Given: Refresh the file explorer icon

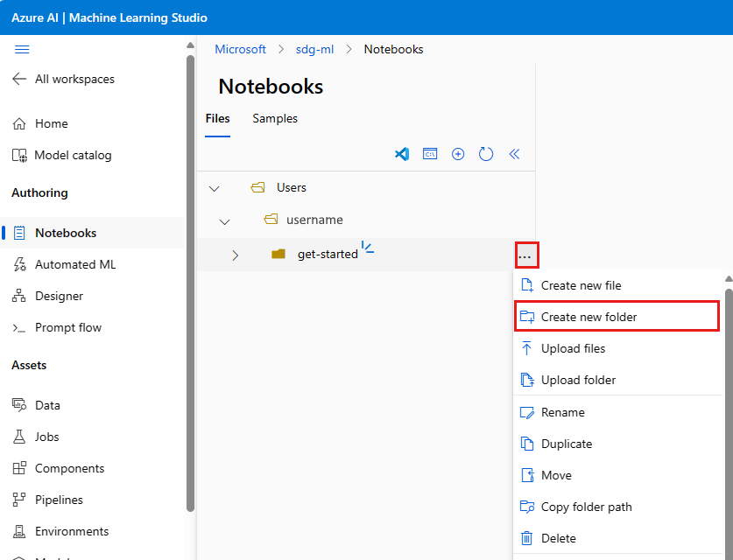Looking at the screenshot, I should (486, 154).
